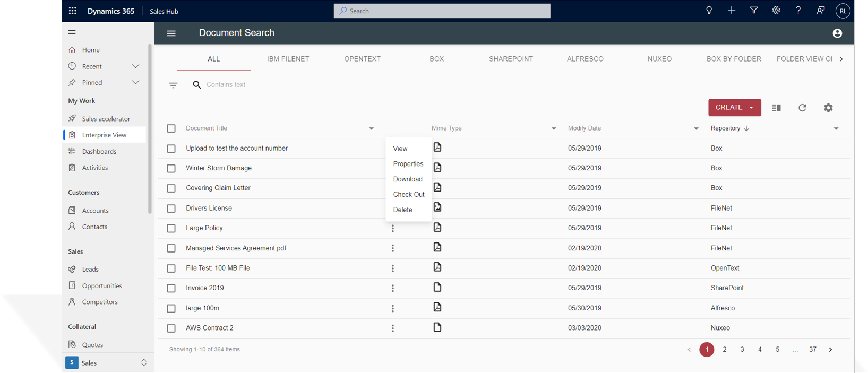
Task: Open the Mime Type column dropdown
Action: [554, 128]
